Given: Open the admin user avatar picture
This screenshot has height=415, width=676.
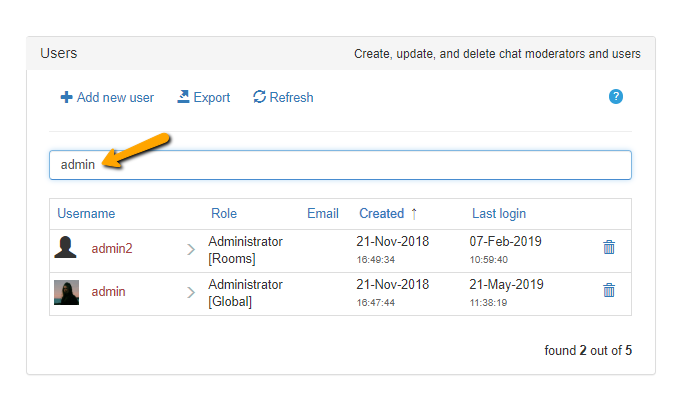Looking at the screenshot, I should click(66, 292).
